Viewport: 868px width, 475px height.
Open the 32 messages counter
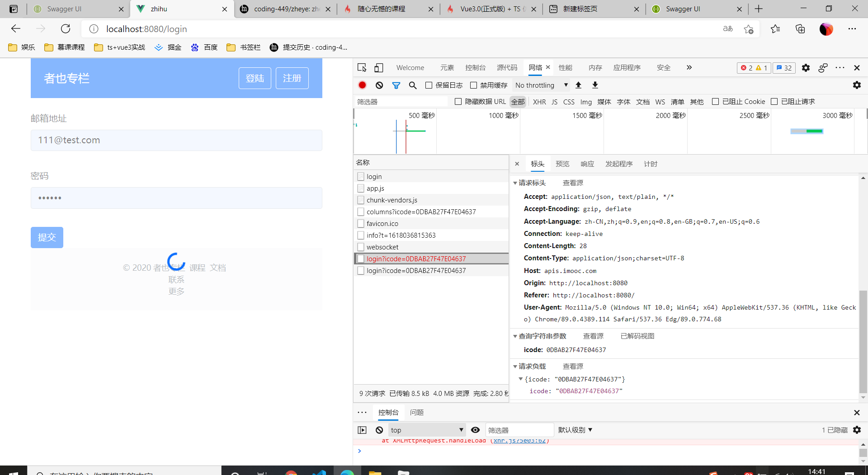784,68
